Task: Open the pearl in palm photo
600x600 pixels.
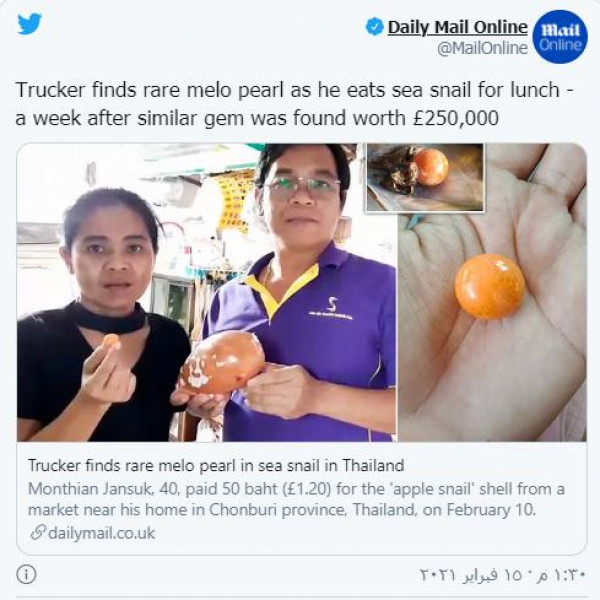Action: (x=492, y=292)
